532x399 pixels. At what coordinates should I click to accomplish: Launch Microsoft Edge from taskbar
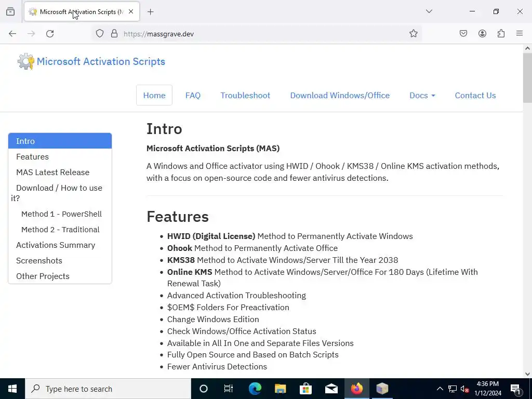255,389
